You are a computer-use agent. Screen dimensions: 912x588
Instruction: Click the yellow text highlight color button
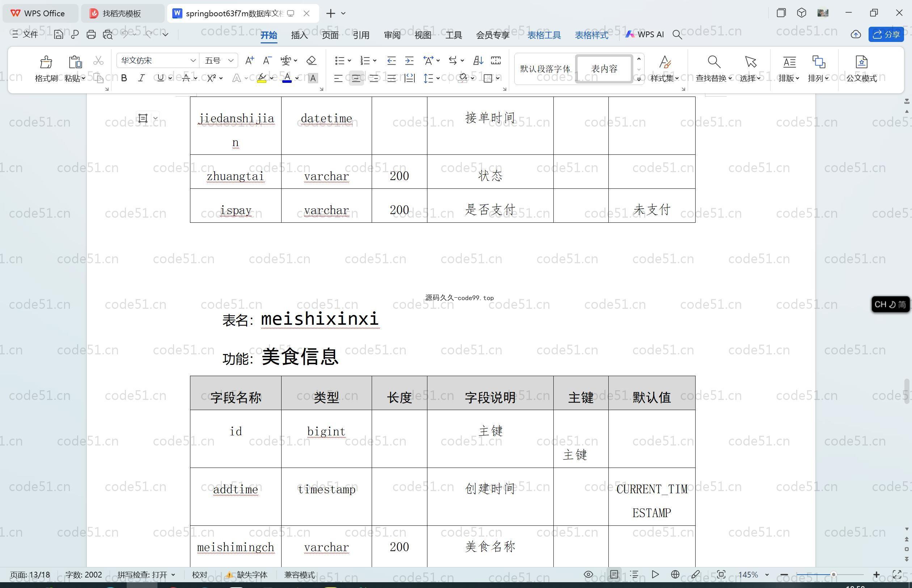pyautogui.click(x=262, y=78)
